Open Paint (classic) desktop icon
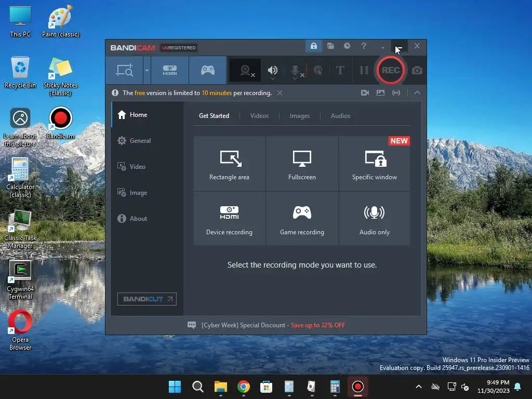The height and width of the screenshot is (399, 532). (x=60, y=21)
